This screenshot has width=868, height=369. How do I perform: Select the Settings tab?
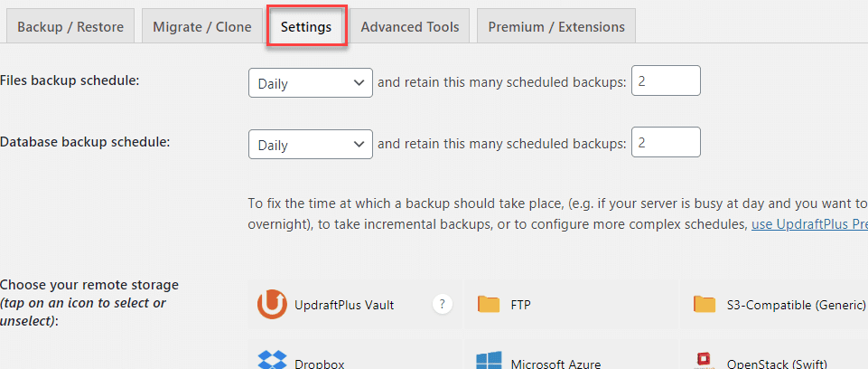click(x=306, y=26)
